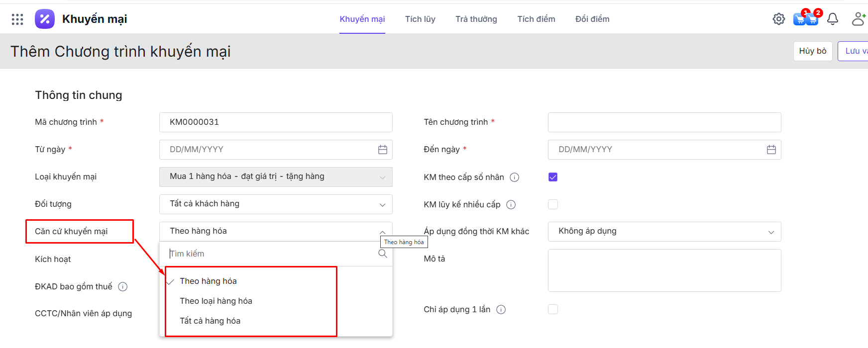Collapse the Căn cứ khuyến mại dropdown
The image size is (868, 348).
coord(382,232)
